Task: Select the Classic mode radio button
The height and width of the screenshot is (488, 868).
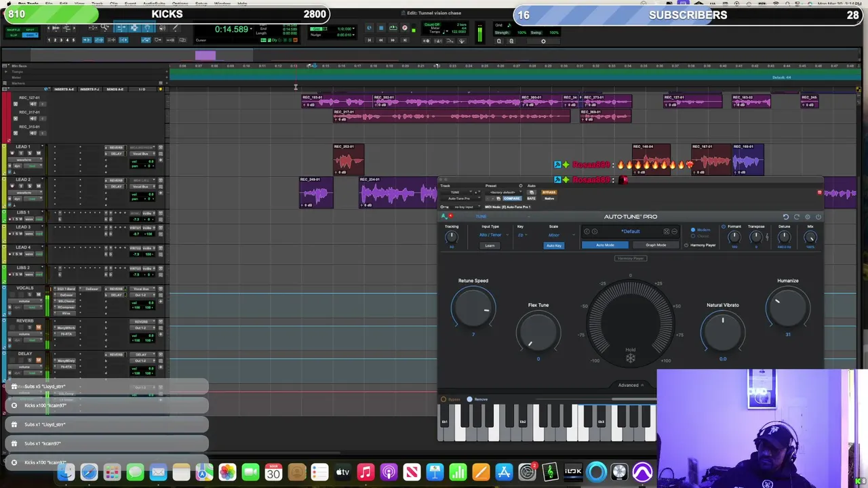Action: (693, 236)
